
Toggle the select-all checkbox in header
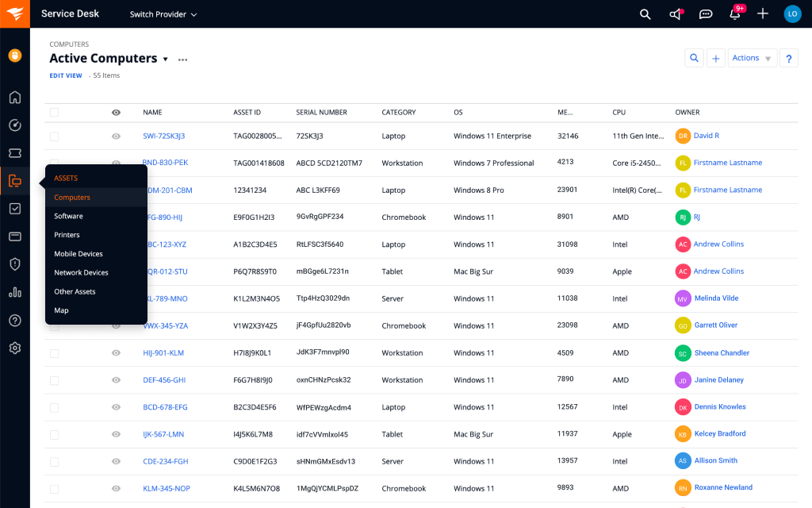coord(55,113)
